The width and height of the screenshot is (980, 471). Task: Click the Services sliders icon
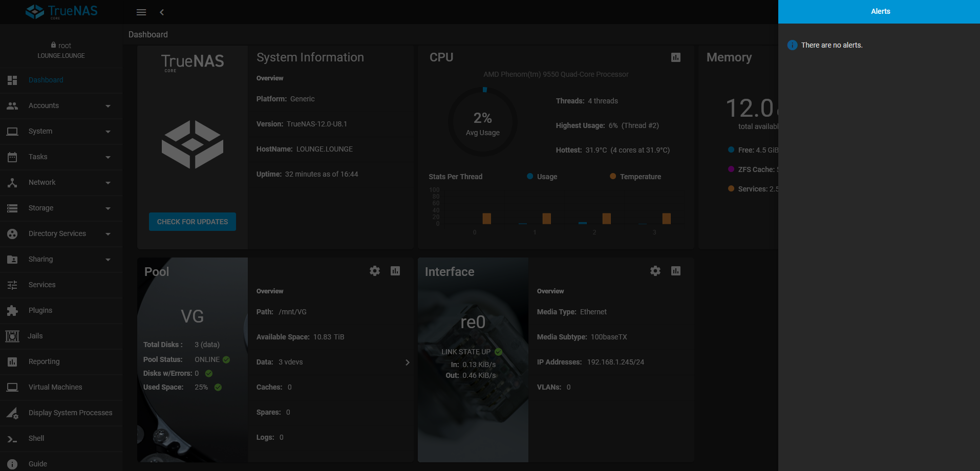[x=12, y=285]
